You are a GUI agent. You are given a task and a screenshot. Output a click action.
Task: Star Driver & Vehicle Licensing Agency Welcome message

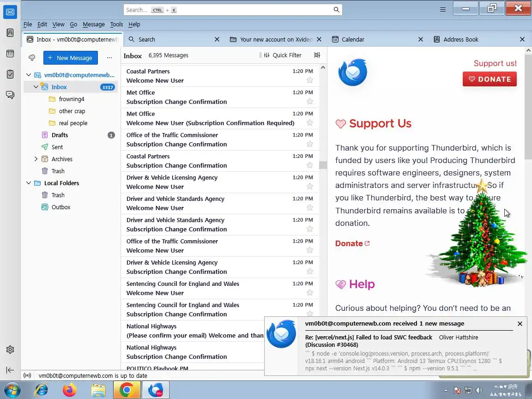[x=310, y=186]
